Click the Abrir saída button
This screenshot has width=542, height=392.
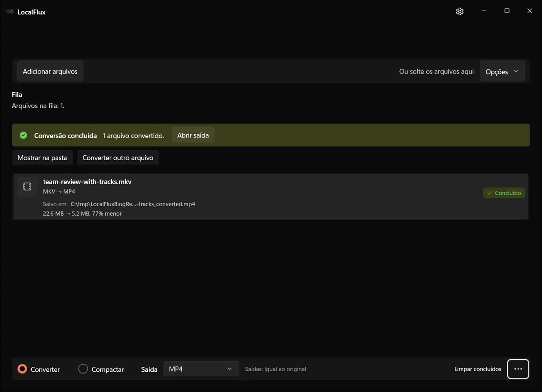[193, 135]
